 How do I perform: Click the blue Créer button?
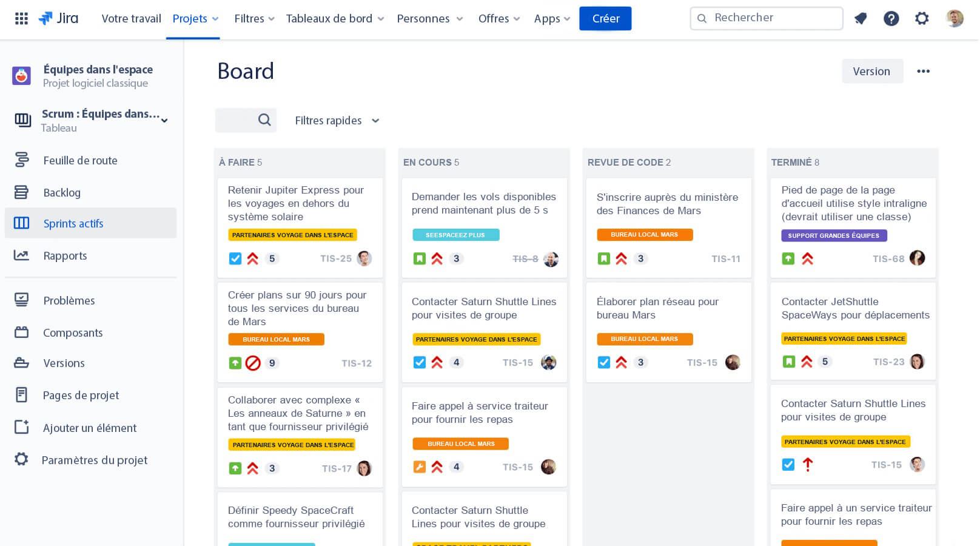pos(605,19)
